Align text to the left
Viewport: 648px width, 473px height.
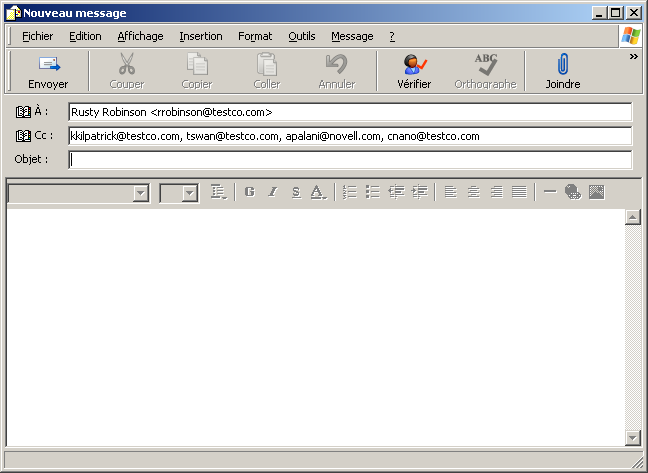pos(450,192)
